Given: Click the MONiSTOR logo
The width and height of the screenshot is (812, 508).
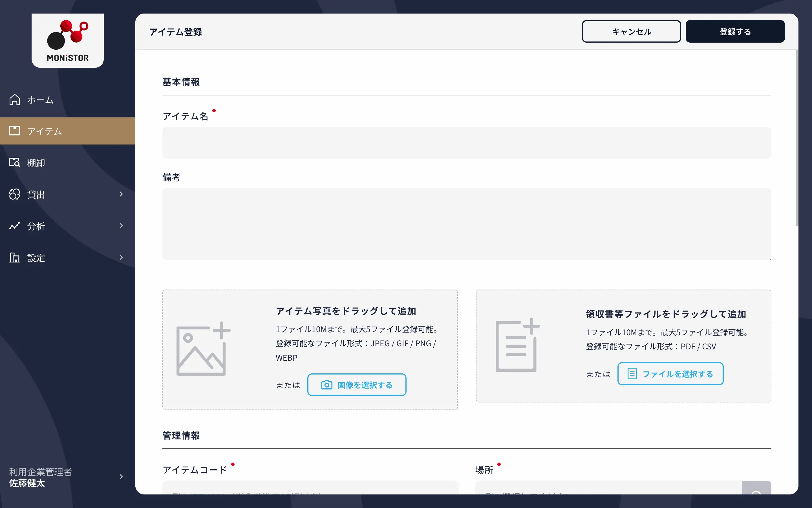Looking at the screenshot, I should tap(67, 41).
